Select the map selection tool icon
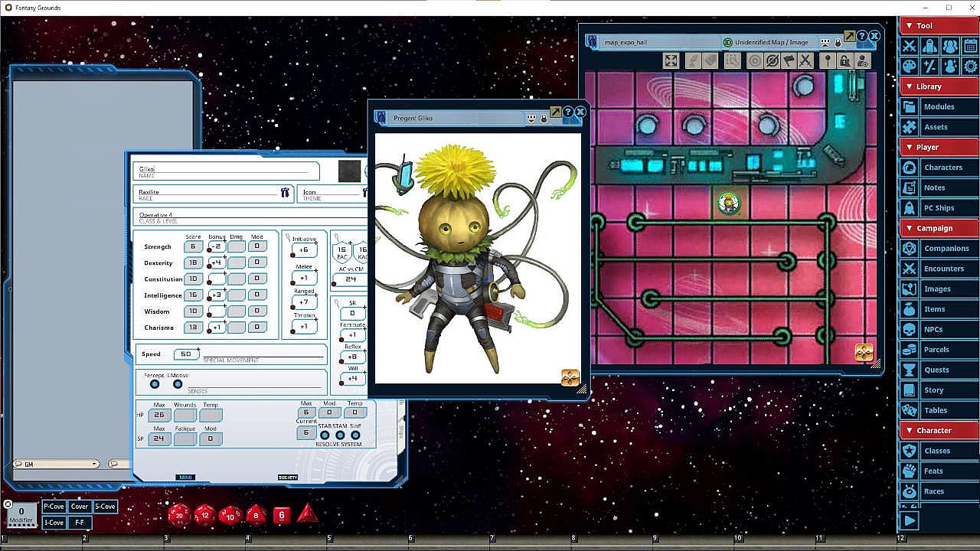 [733, 61]
